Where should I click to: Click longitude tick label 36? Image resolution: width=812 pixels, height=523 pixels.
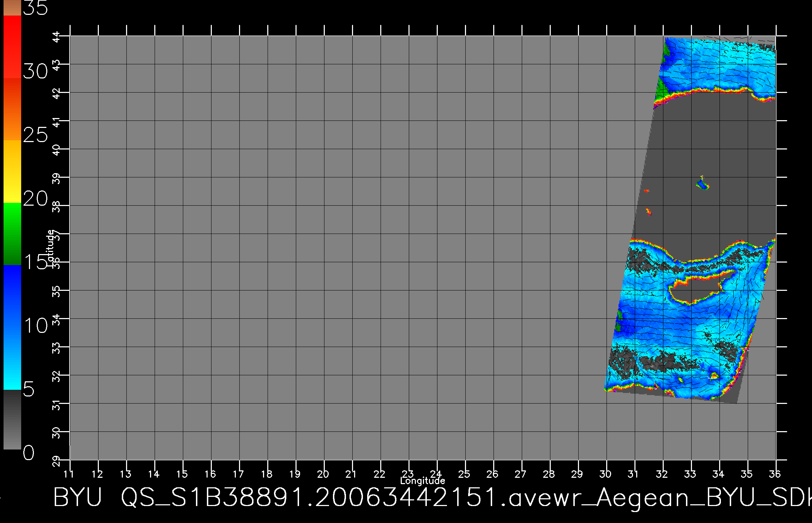[x=775, y=474]
